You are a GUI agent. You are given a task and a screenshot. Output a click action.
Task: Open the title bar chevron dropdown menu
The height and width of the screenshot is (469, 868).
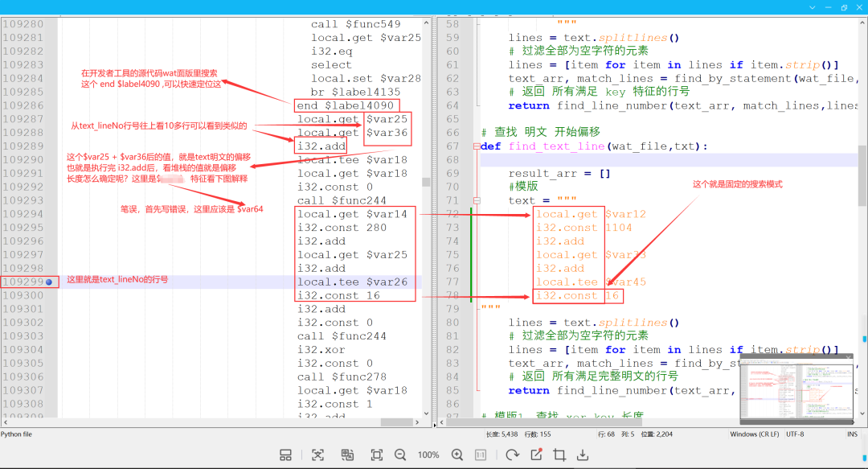(x=812, y=7)
